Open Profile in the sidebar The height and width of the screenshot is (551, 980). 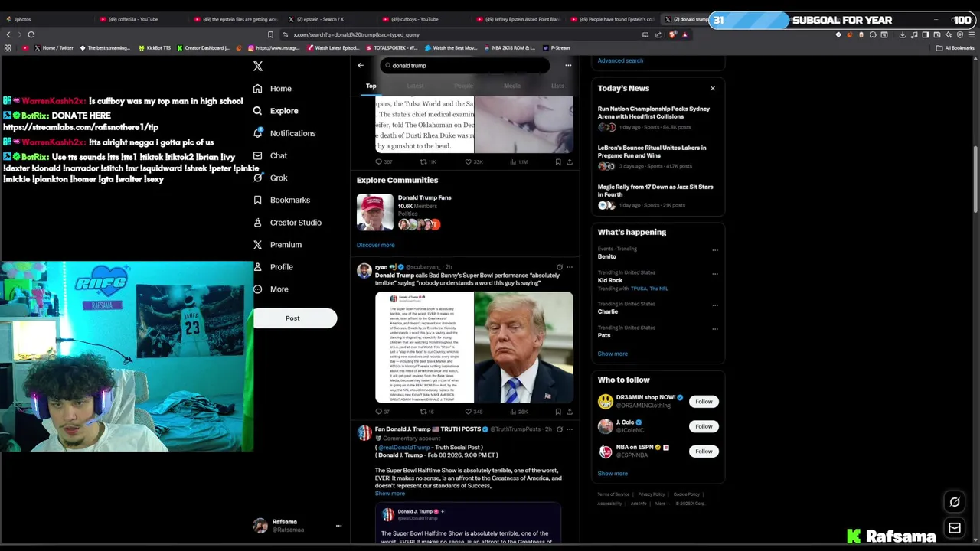click(x=273, y=267)
